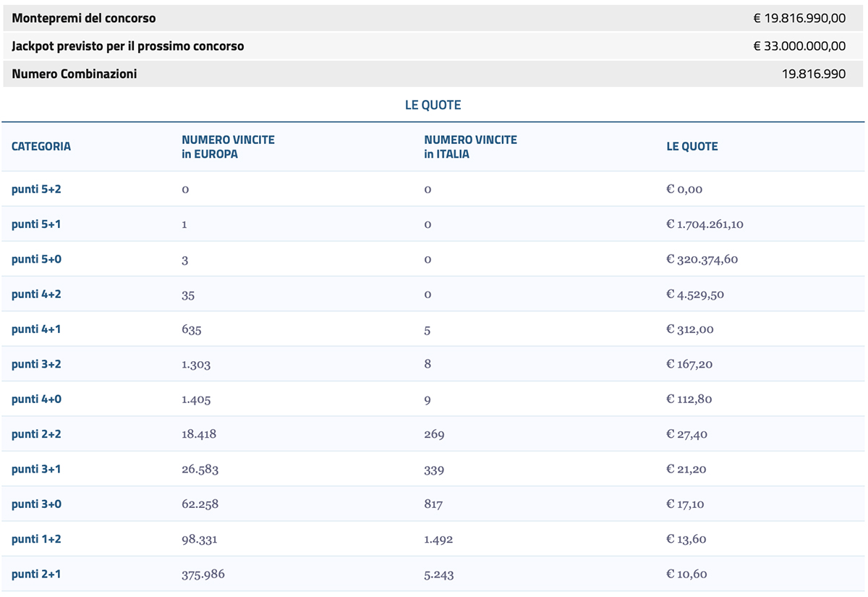
Task: Select the LE QUOTE section title
Action: pos(433,104)
